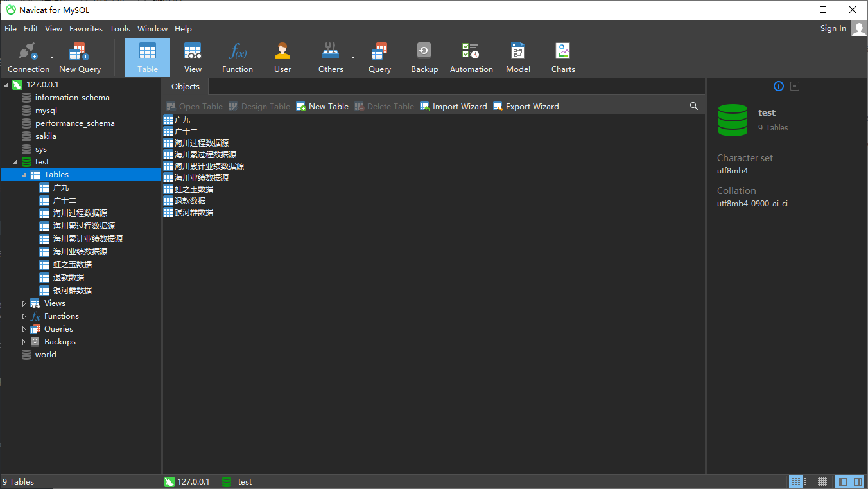Show the DDL panel icon
868x489 pixels.
pos(795,86)
